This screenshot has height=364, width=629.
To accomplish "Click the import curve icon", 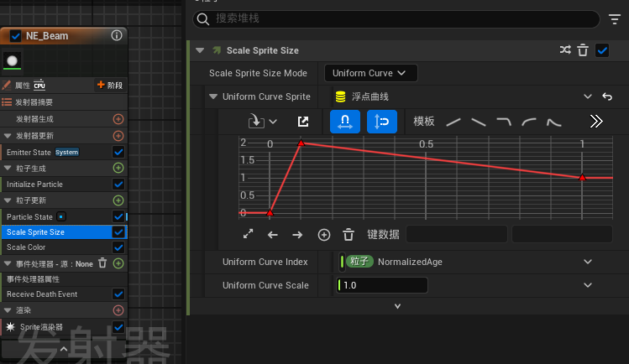I will pyautogui.click(x=255, y=121).
